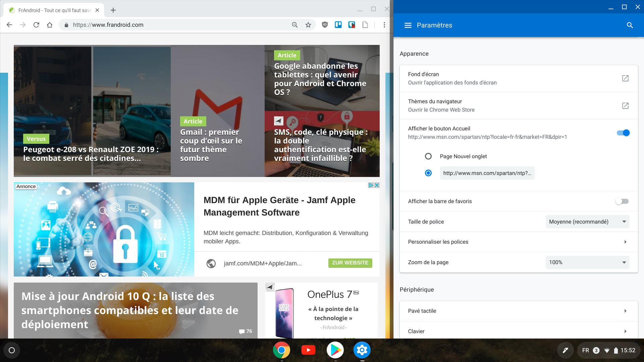Open ChromeOS launcher circle button

(x=12, y=350)
